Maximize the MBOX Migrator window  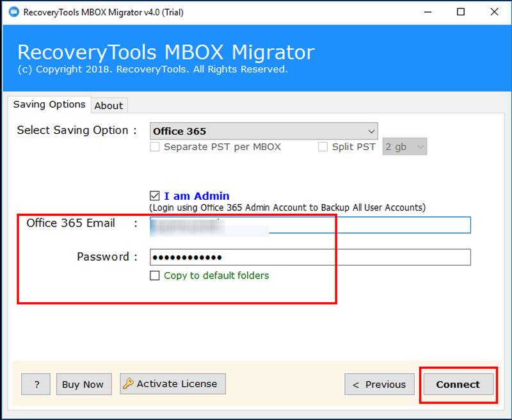point(461,12)
